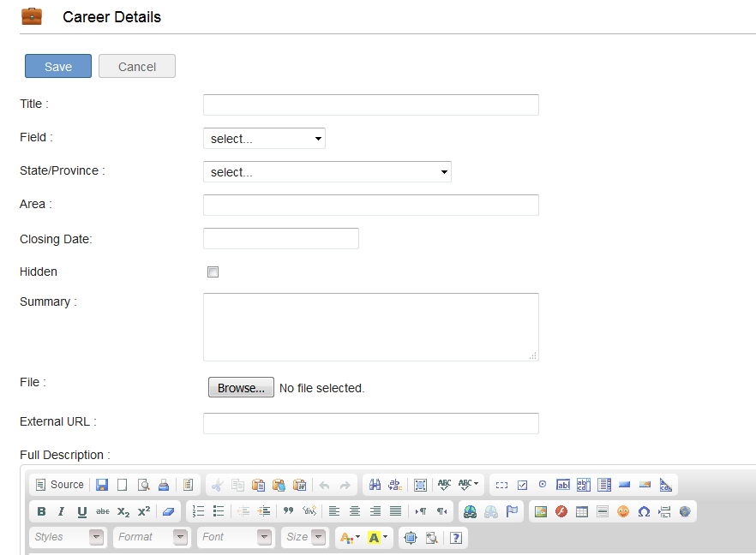Click the Closing Date field
756x555 pixels.
(x=281, y=238)
